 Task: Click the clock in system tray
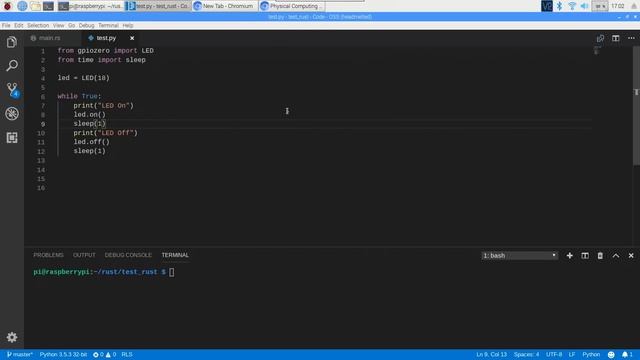(618, 6)
